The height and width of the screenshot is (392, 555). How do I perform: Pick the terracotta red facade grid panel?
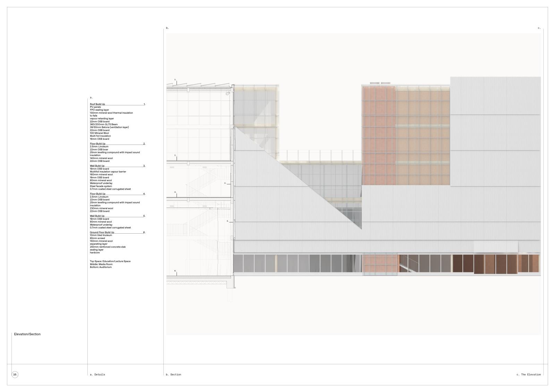(379, 135)
